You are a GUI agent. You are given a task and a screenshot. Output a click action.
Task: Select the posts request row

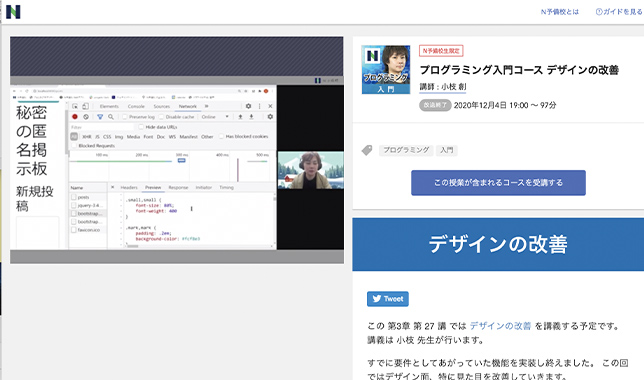click(88, 197)
